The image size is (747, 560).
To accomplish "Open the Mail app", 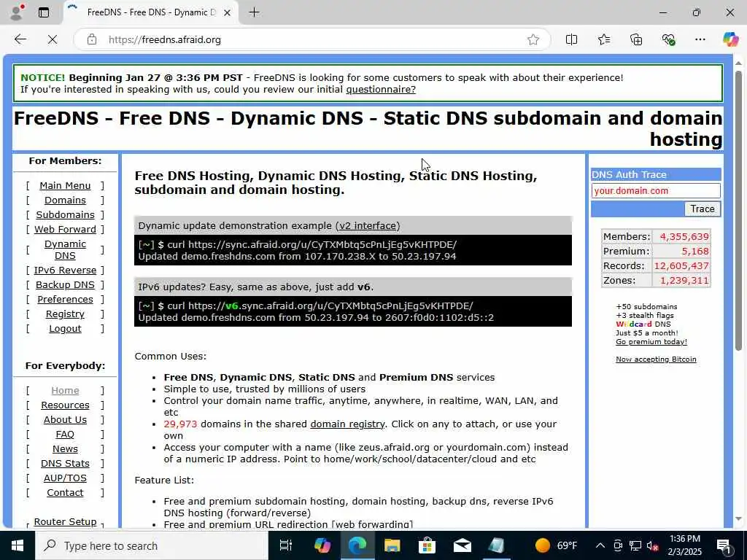I will tap(462, 545).
